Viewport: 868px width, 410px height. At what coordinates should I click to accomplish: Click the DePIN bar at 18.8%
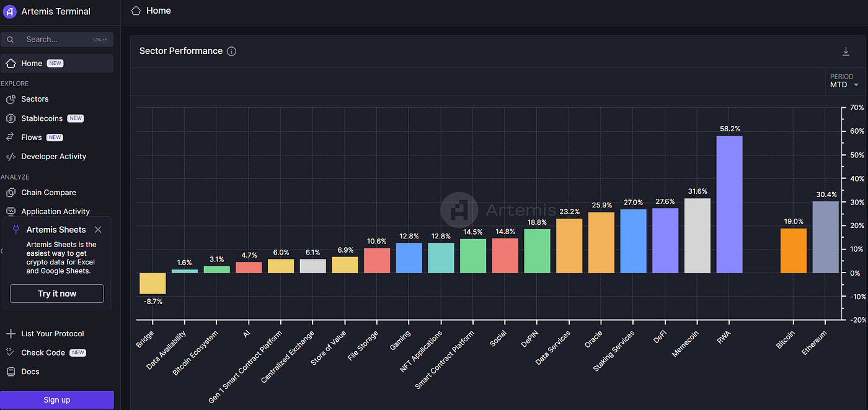pyautogui.click(x=537, y=251)
